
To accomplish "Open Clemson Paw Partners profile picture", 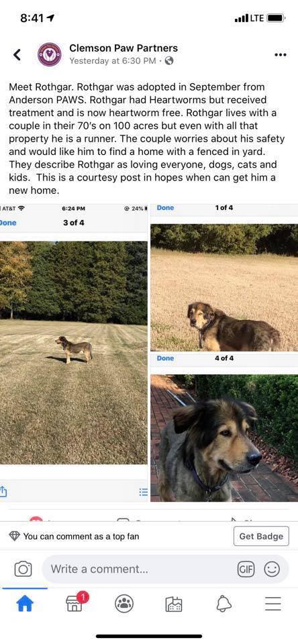I will click(50, 54).
